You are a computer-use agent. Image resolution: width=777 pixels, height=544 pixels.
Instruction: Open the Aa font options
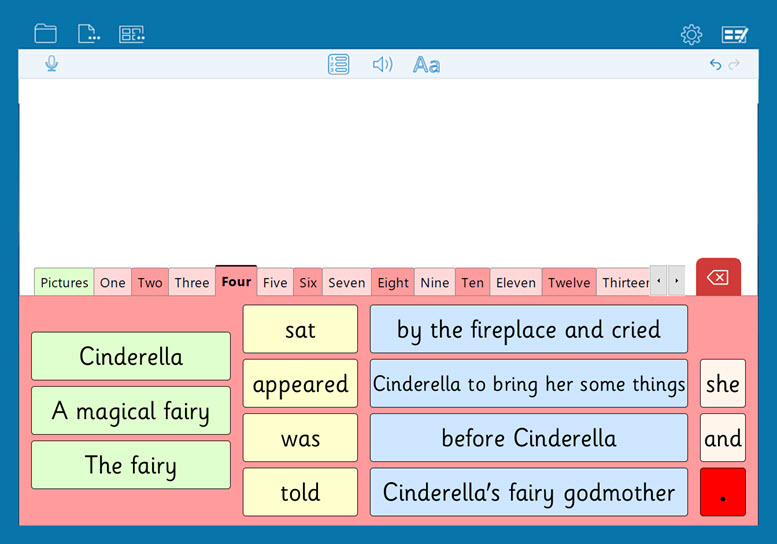[x=426, y=65]
